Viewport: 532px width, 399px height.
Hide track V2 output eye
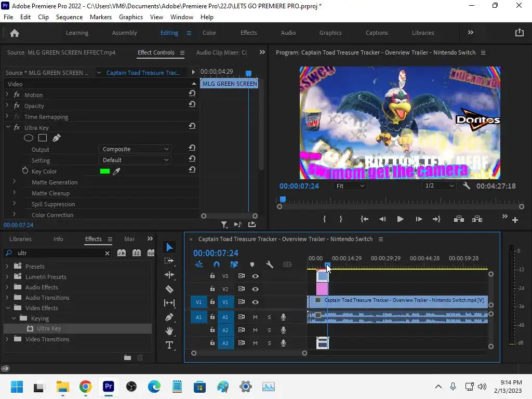(x=256, y=289)
